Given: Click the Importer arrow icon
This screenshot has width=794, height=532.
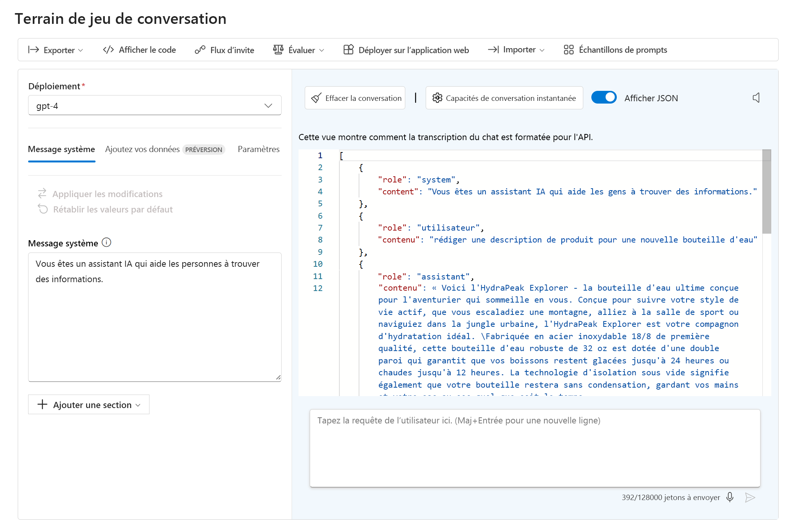Looking at the screenshot, I should [494, 50].
